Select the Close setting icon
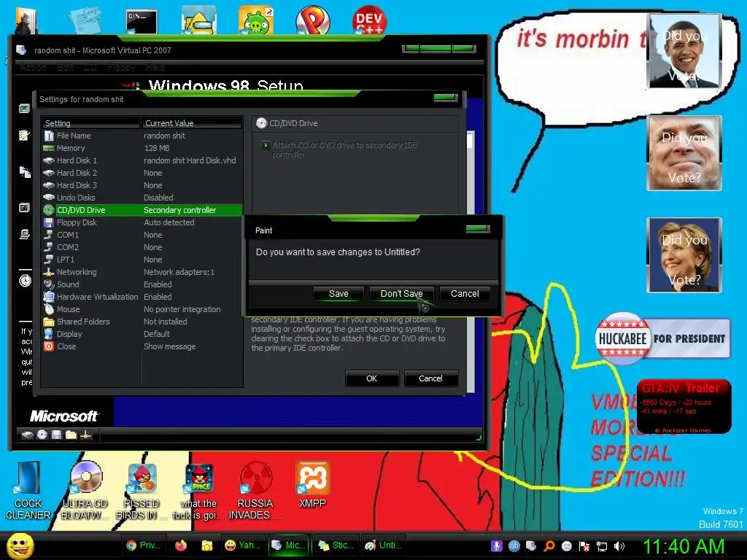The image size is (747, 560). [x=49, y=346]
